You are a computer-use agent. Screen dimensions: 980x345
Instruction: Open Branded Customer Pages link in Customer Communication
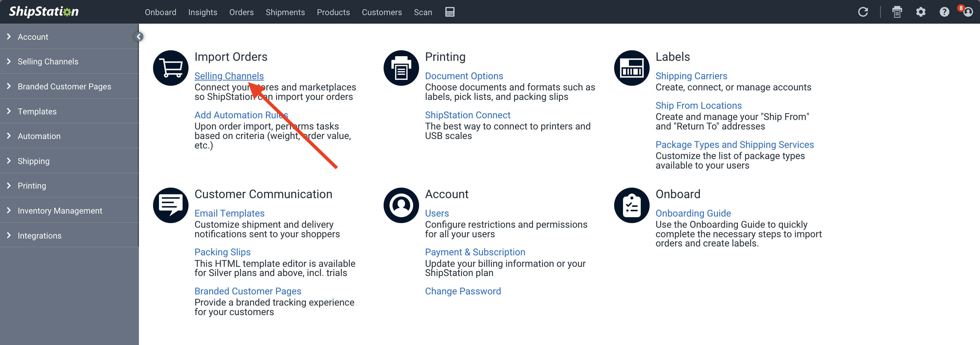(x=248, y=291)
